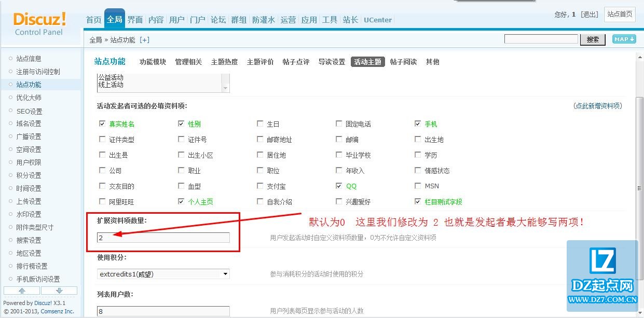Toggle the QQ checkbox off

point(339,186)
